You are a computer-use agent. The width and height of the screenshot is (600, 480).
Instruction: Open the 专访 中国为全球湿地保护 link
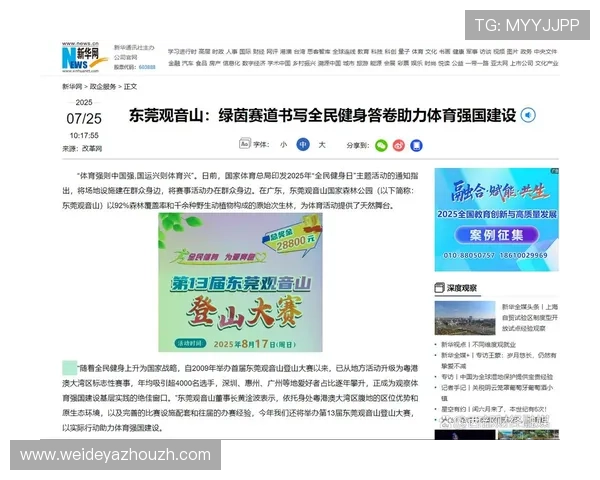(497, 377)
